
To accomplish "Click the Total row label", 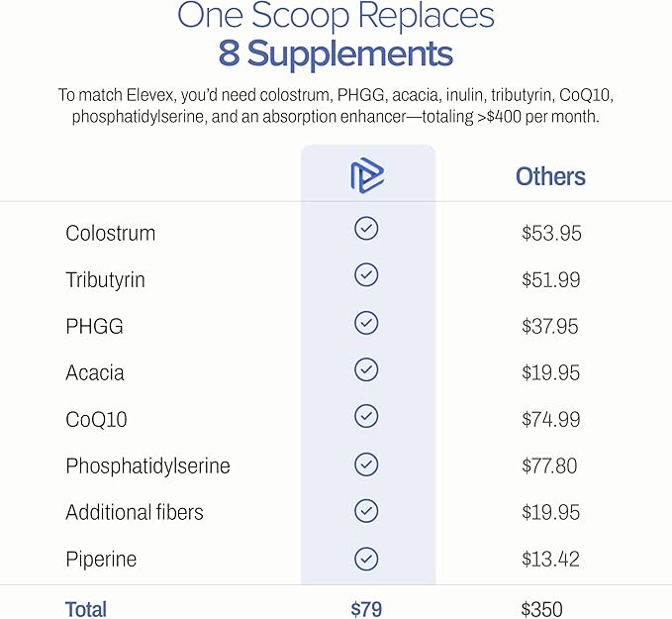I will click(x=86, y=608).
